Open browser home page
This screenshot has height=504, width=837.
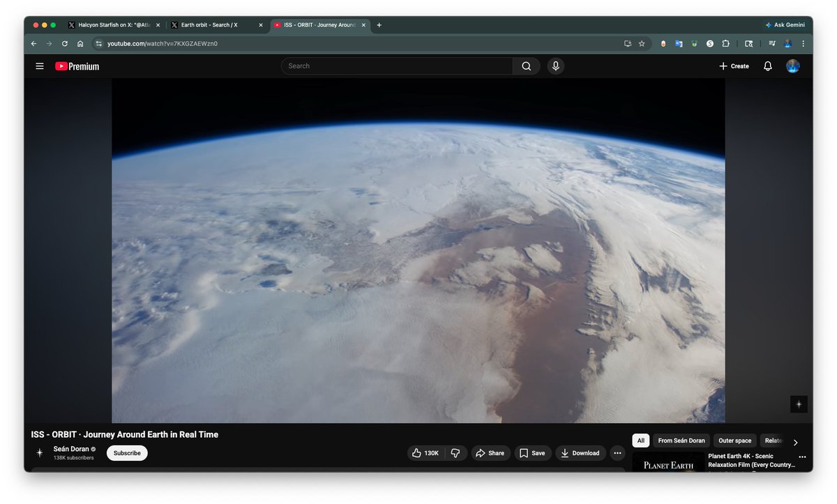point(80,43)
